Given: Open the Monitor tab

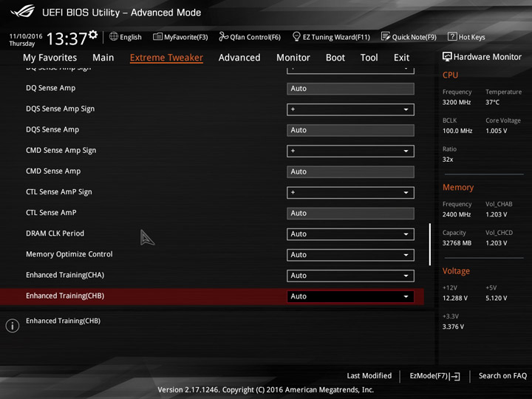Looking at the screenshot, I should click(x=293, y=58).
